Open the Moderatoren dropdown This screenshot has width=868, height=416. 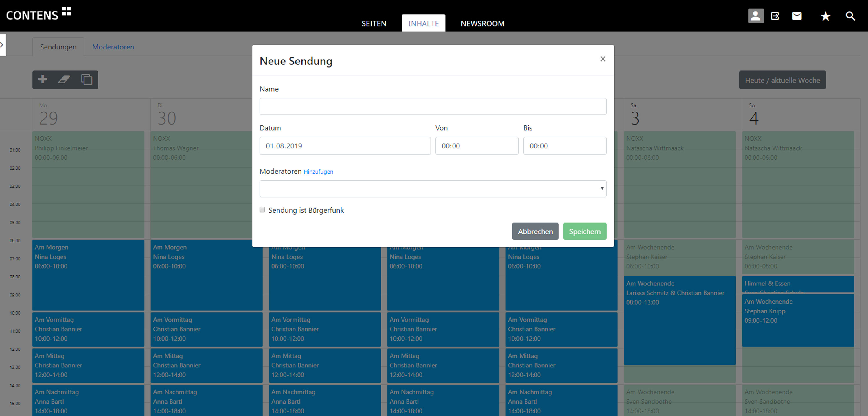point(433,188)
